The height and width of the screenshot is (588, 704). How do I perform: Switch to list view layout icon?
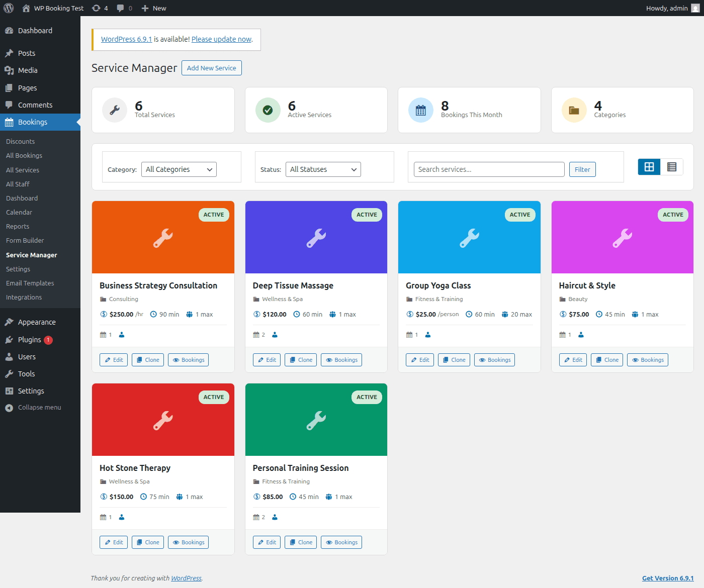tap(672, 166)
